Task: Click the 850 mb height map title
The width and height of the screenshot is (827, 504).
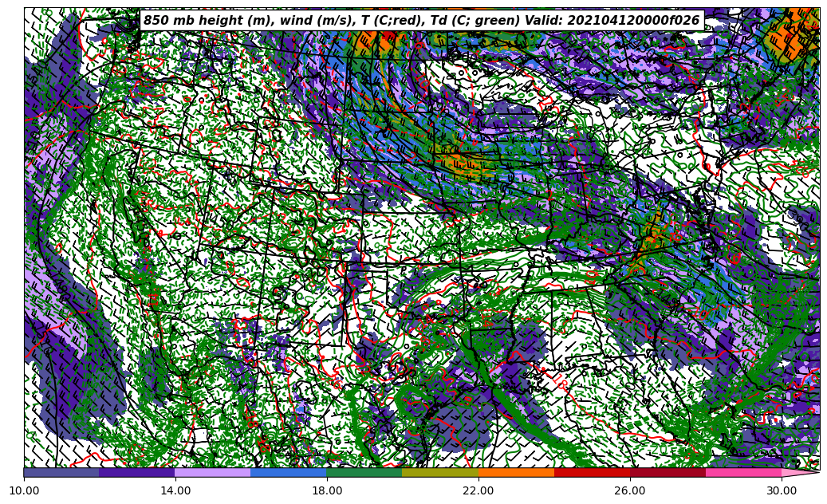Action: click(421, 21)
